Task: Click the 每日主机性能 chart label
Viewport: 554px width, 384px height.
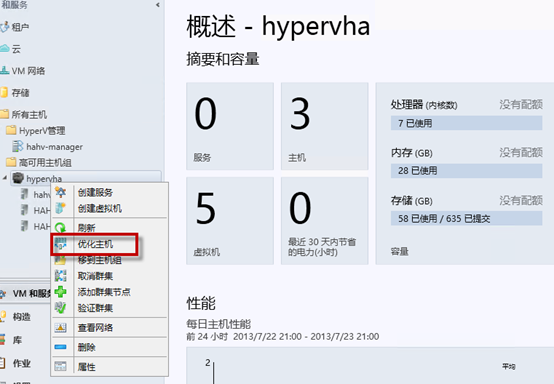Action: [x=218, y=324]
